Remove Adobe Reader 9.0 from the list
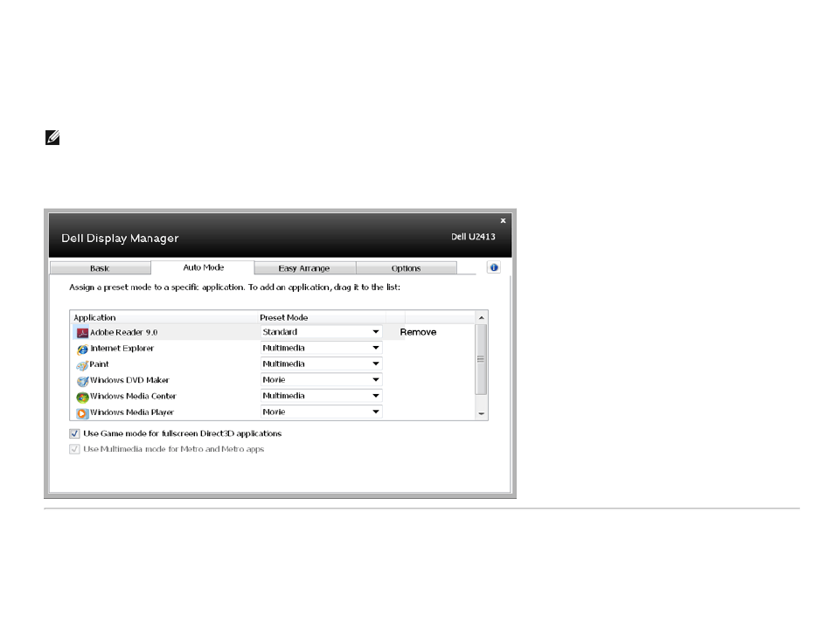Screen dimensions: 834x644 pos(418,332)
